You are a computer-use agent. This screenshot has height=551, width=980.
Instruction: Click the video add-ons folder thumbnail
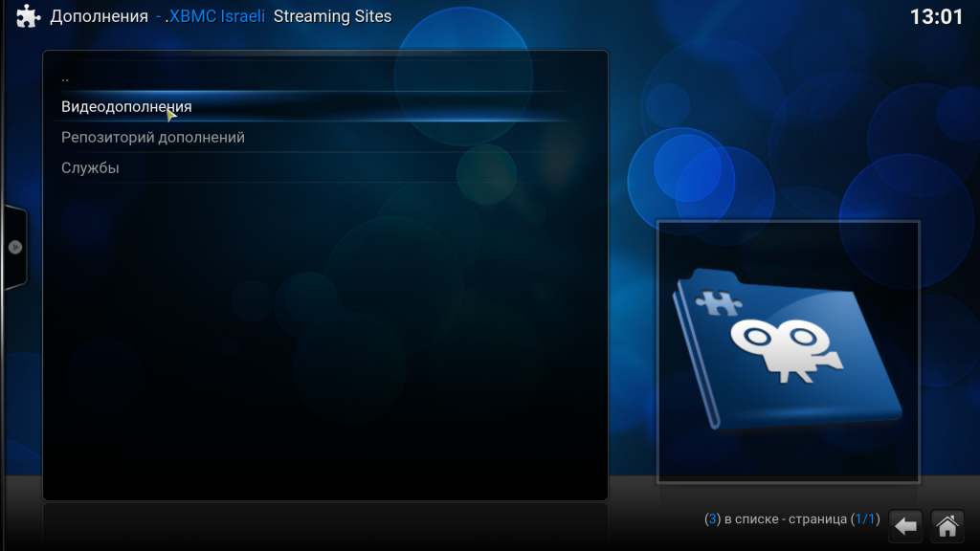(789, 352)
